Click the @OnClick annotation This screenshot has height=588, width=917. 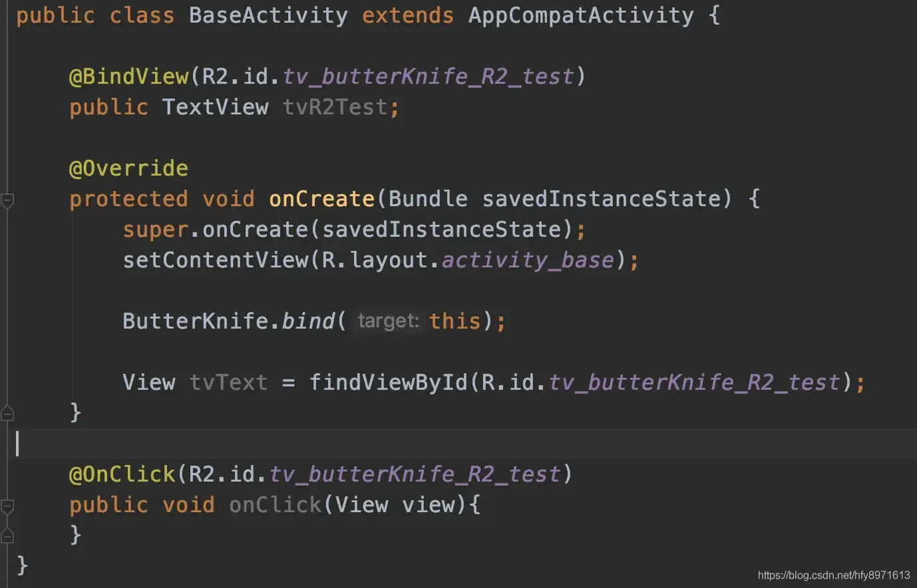122,474
